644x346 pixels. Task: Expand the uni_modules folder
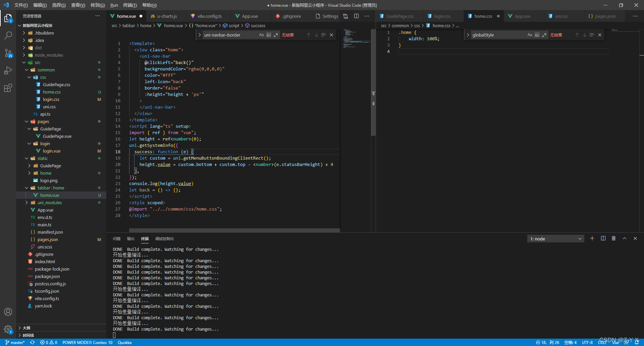[x=26, y=203]
